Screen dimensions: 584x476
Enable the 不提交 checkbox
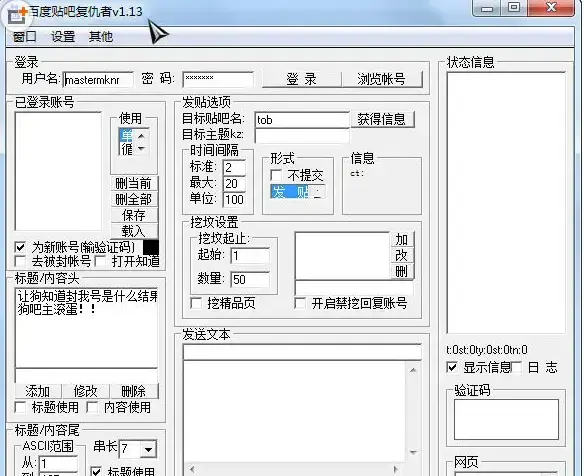coord(276,175)
